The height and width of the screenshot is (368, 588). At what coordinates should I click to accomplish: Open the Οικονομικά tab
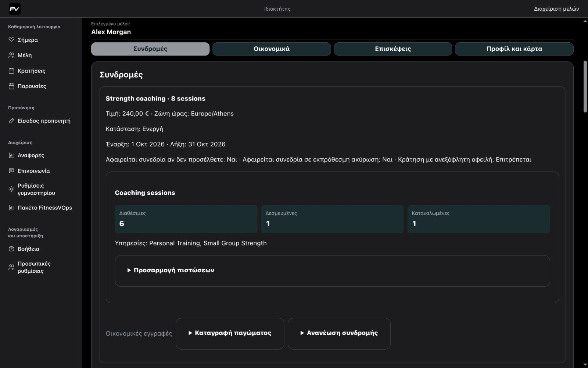tap(272, 49)
